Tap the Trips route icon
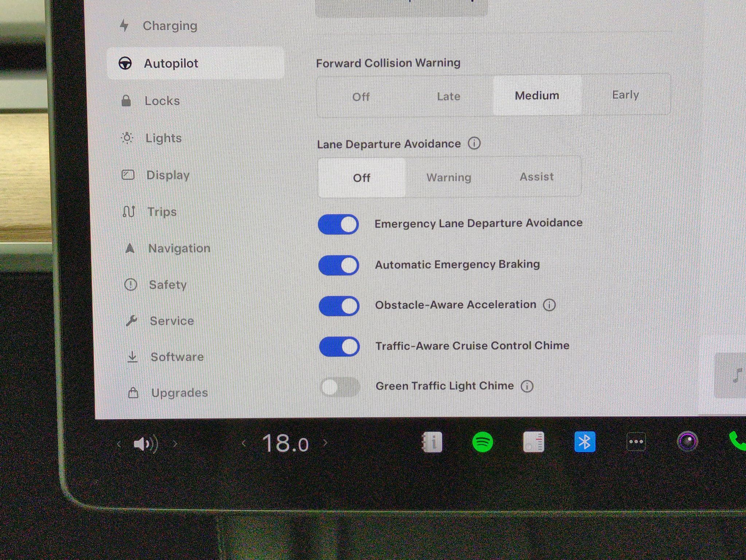Image resolution: width=746 pixels, height=560 pixels. 129,212
